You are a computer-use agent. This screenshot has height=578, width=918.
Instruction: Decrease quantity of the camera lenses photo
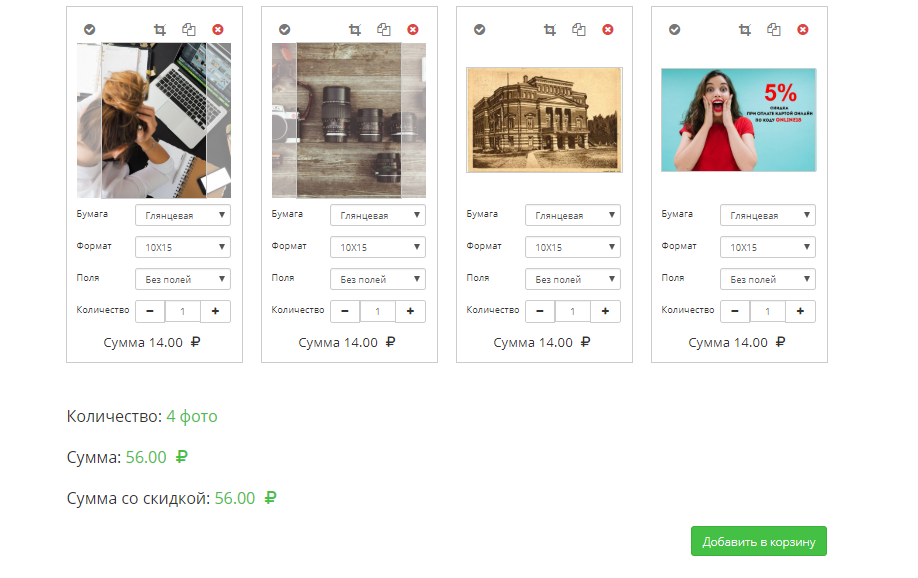[x=345, y=312]
